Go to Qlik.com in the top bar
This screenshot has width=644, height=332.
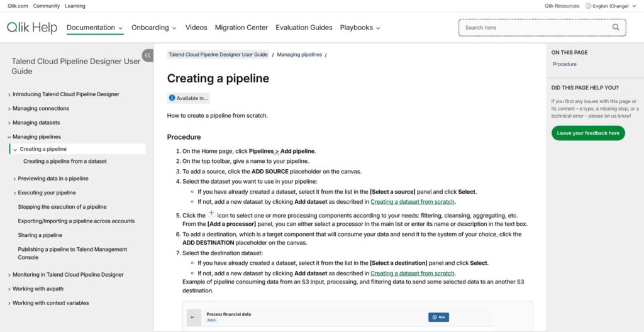click(18, 6)
